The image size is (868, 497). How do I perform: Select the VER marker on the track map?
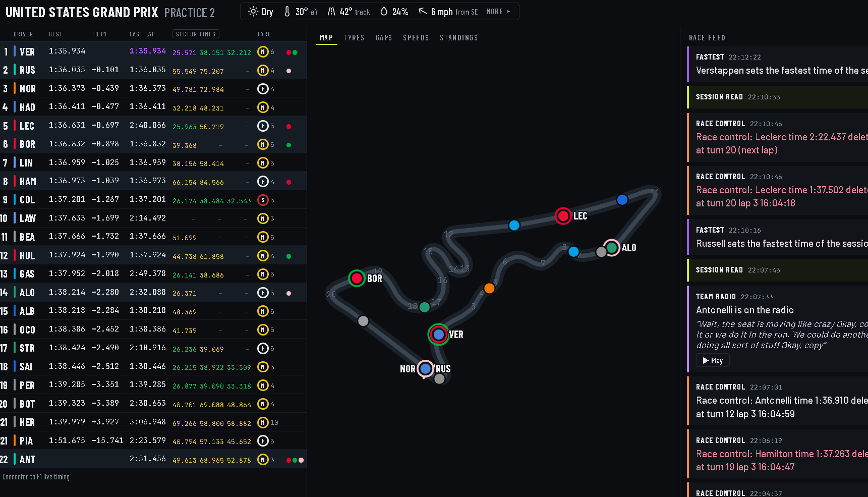[439, 334]
